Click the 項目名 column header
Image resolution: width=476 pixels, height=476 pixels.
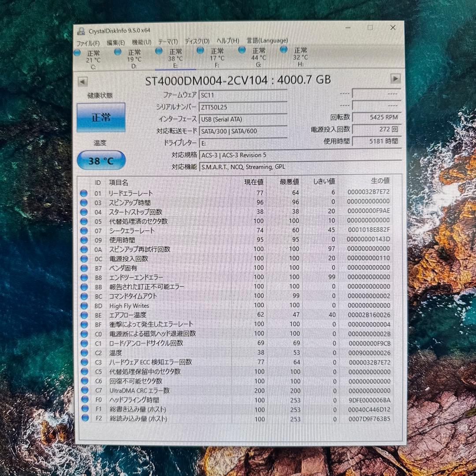coord(119,183)
